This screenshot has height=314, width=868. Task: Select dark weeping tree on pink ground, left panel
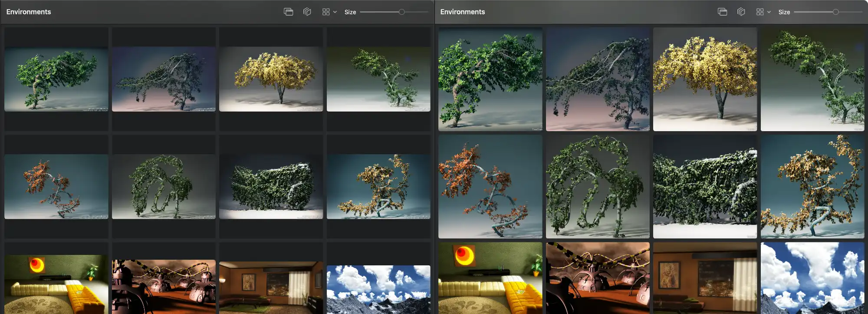point(164,79)
